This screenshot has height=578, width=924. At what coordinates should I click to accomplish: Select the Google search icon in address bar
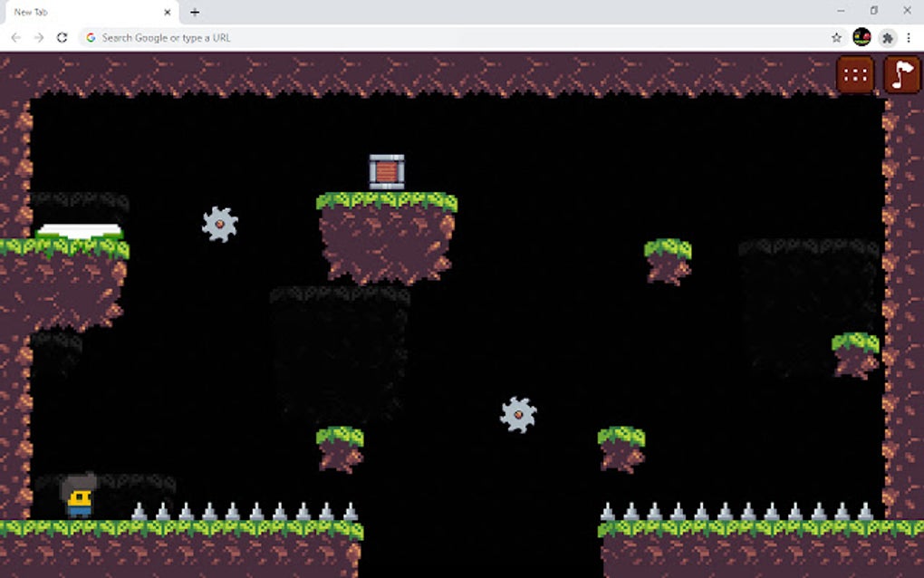[x=91, y=38]
